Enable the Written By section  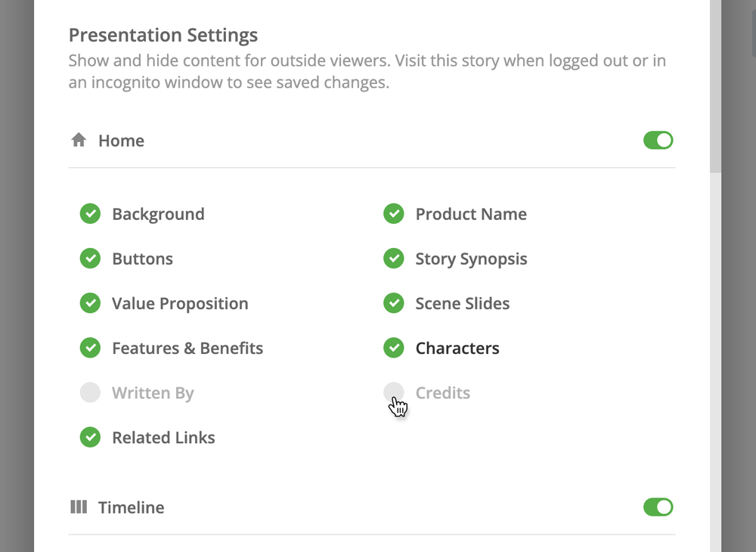90,392
